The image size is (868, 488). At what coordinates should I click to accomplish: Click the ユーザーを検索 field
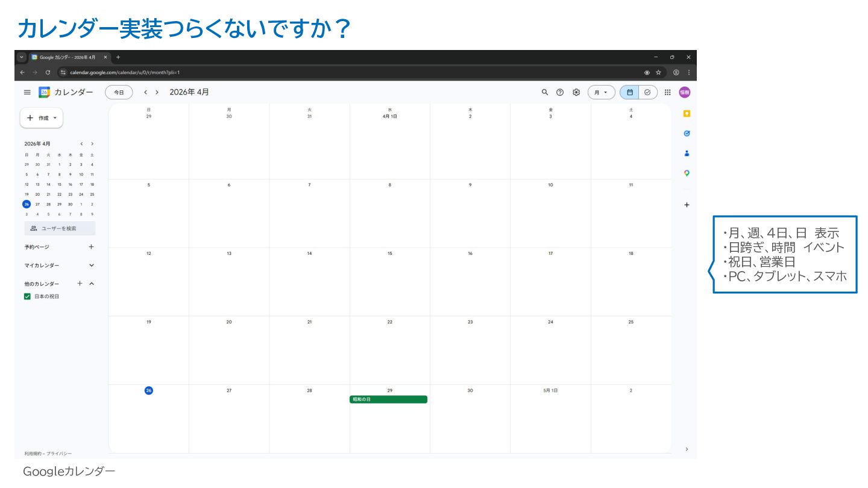pyautogui.click(x=60, y=228)
